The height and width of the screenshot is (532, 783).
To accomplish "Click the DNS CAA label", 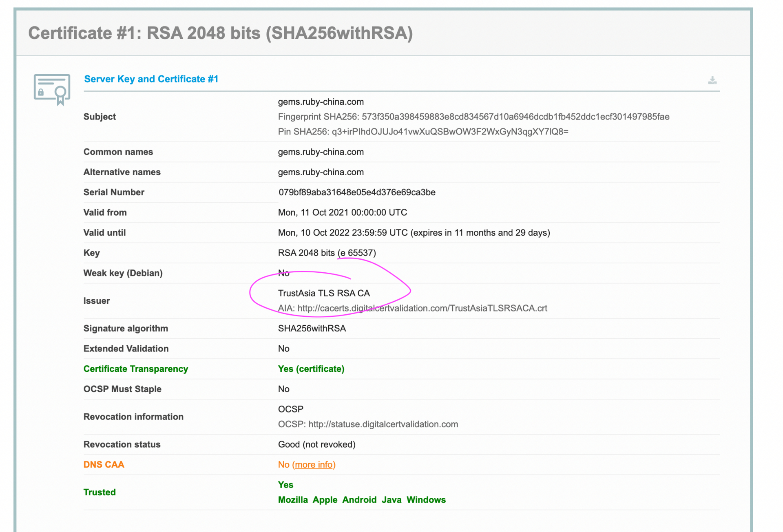I will tap(104, 465).
